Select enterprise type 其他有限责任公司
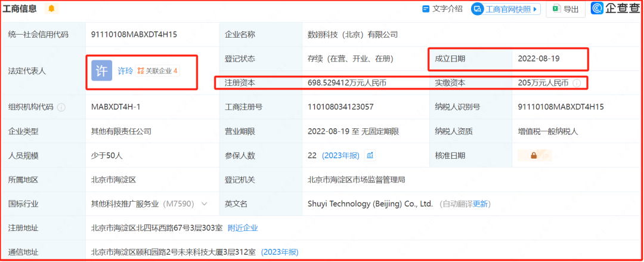644x262 pixels. click(x=121, y=132)
